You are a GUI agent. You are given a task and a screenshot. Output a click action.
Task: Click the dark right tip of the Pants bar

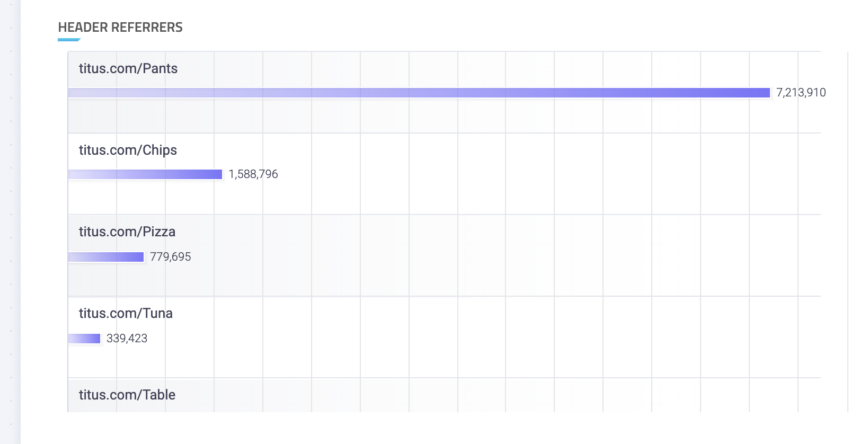[x=763, y=93]
